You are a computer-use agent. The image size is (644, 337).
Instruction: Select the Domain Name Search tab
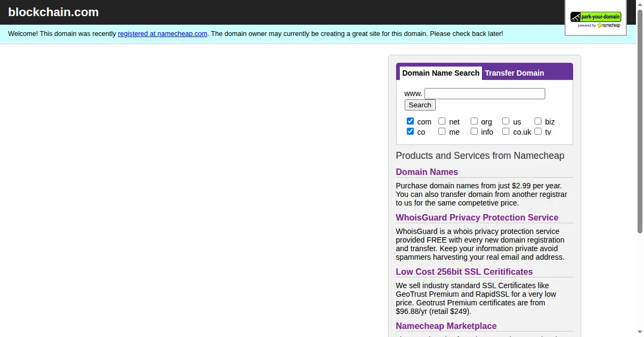441,73
